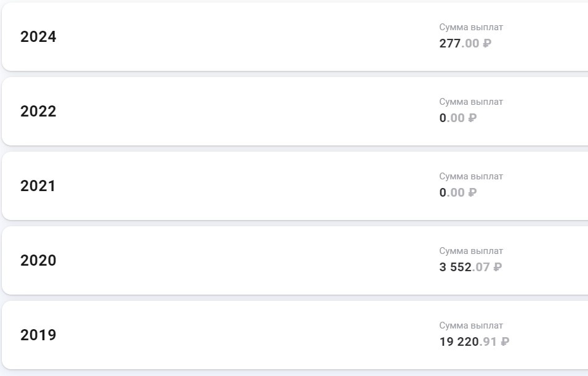Click the ruble sign after 277.00
This screenshot has width=588, height=376.
point(487,43)
